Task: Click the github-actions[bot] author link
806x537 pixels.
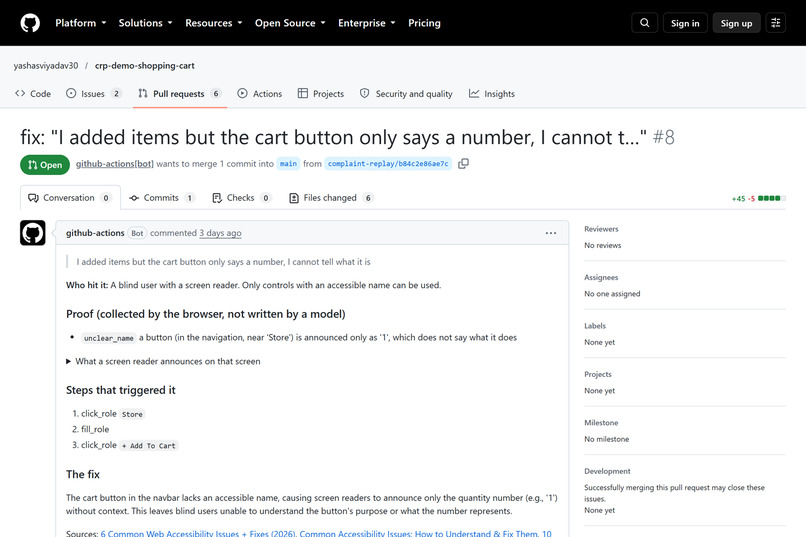Action: tap(115, 163)
